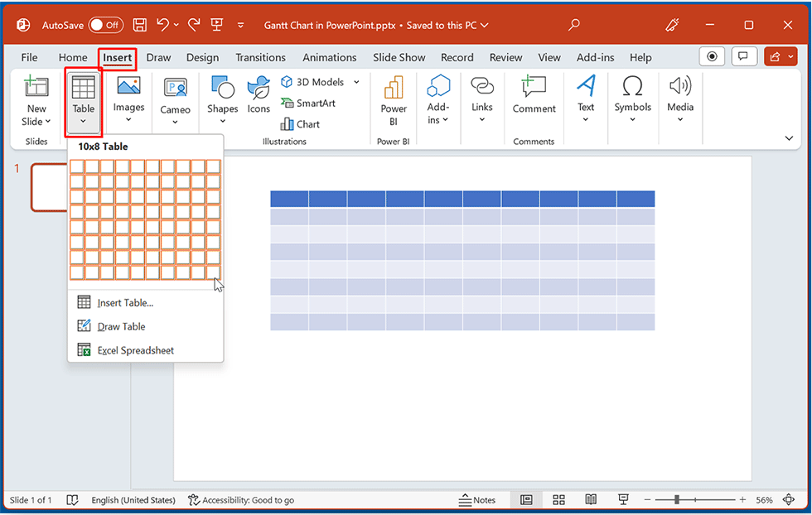Open the 3D Models dropdown arrow

click(x=356, y=82)
